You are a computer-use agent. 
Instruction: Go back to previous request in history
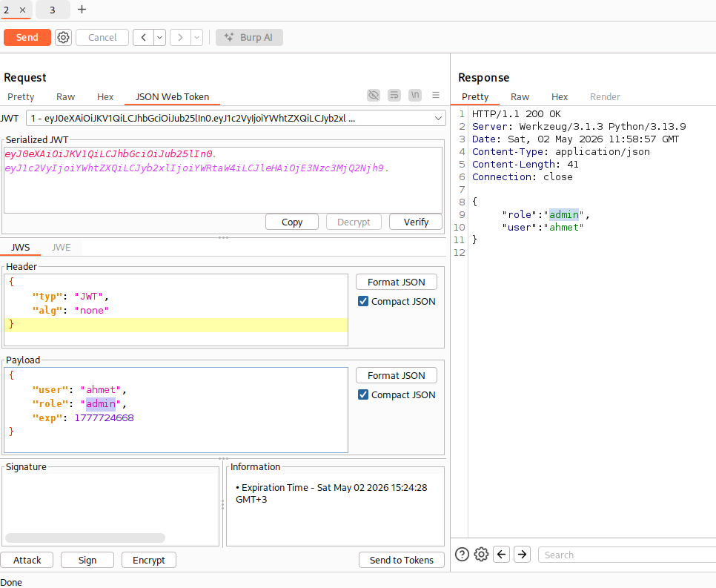[143, 38]
